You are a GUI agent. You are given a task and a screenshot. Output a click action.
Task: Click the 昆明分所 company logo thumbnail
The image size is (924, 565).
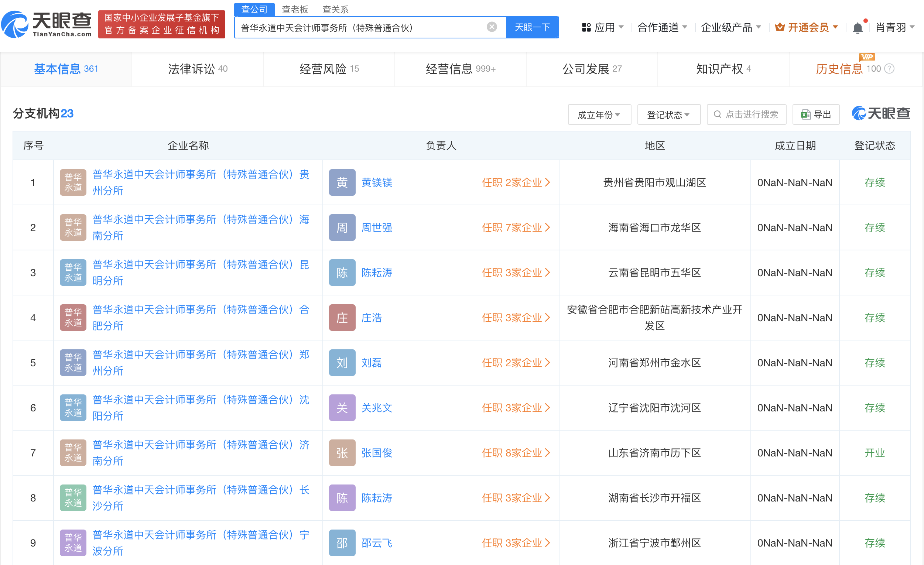pos(73,273)
